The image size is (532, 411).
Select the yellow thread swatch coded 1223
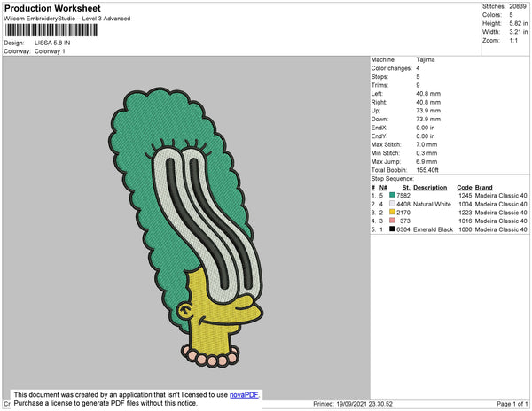392,212
